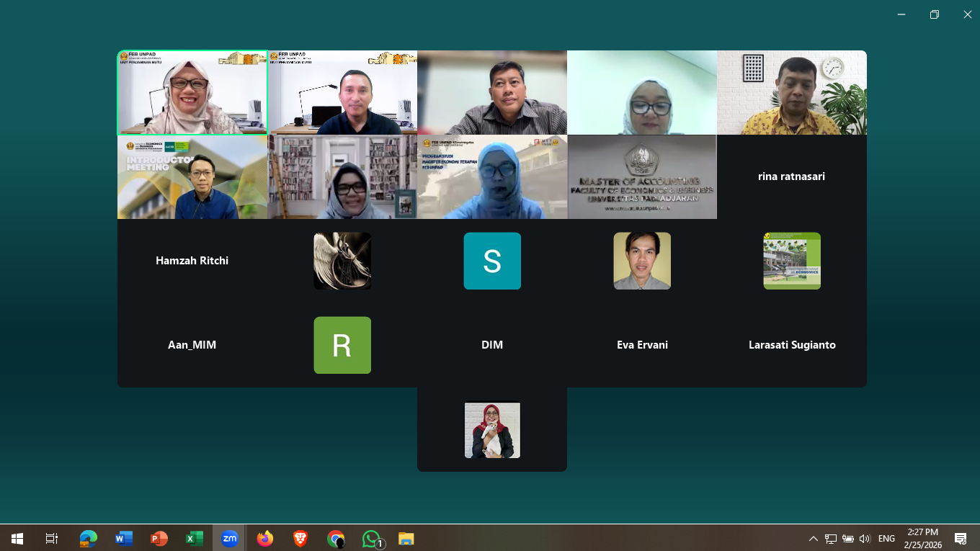Open Windows Start menu
Image resolution: width=980 pixels, height=551 pixels.
tap(17, 538)
